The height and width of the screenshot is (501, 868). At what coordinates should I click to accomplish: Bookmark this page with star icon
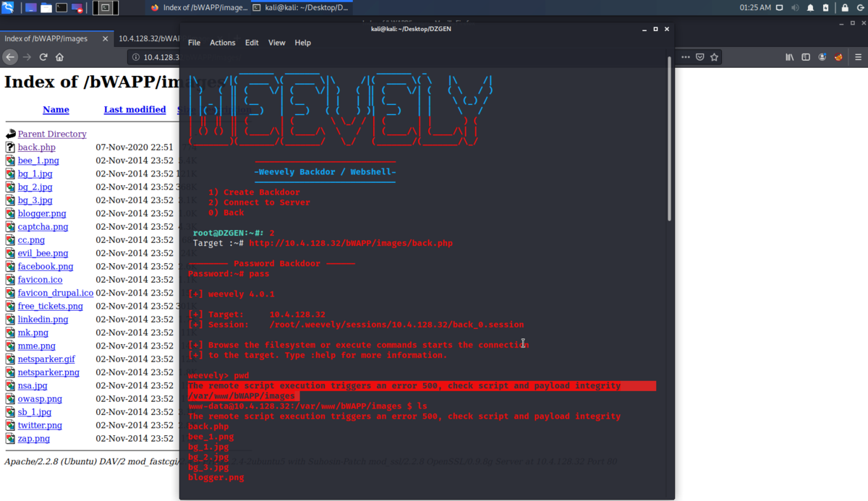point(715,57)
